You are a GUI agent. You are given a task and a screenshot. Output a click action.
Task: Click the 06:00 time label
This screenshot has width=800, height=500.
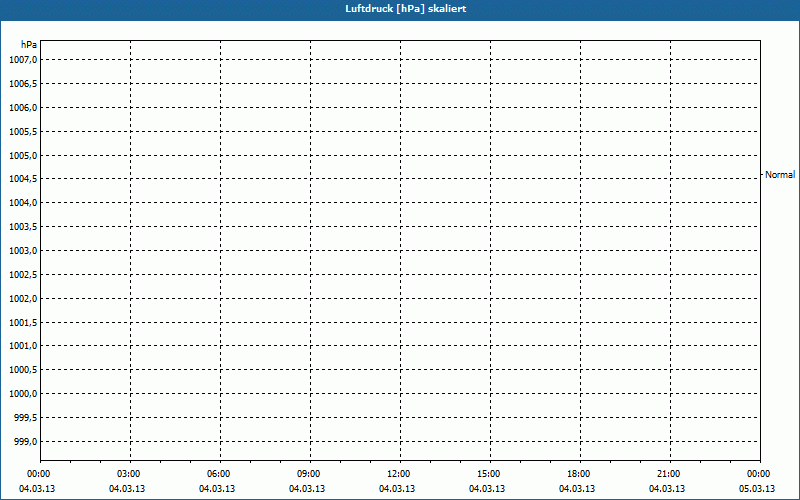click(x=218, y=474)
